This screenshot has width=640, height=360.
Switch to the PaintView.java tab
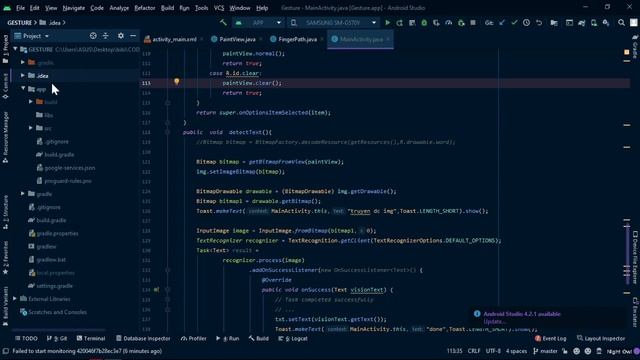[238, 39]
